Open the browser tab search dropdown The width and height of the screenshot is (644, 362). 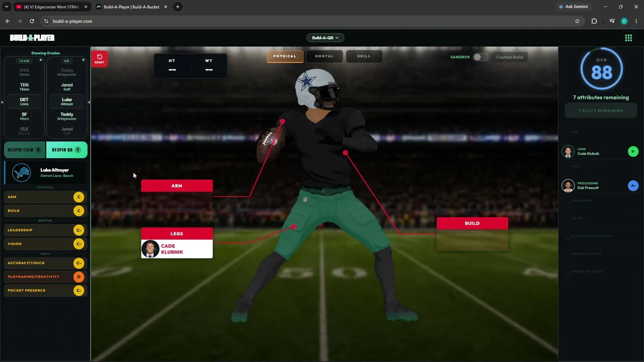[x=7, y=7]
